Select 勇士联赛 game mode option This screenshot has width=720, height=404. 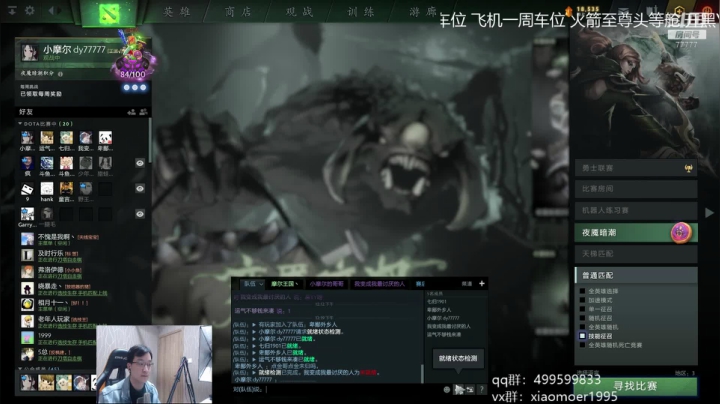pos(636,168)
